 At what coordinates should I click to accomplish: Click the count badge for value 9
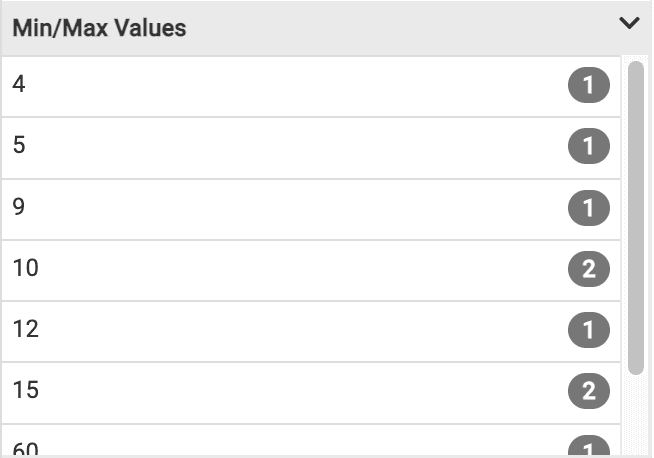coord(588,209)
